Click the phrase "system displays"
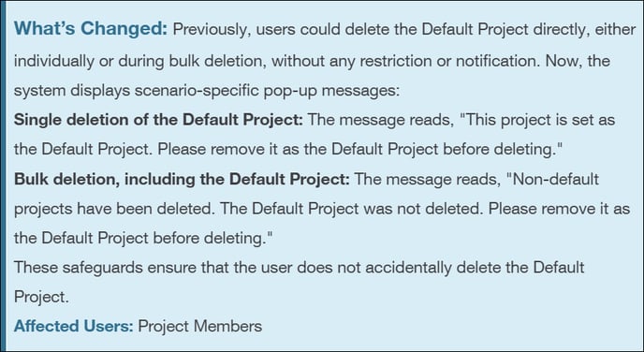Screen dimensions: 644x352 click(x=72, y=91)
